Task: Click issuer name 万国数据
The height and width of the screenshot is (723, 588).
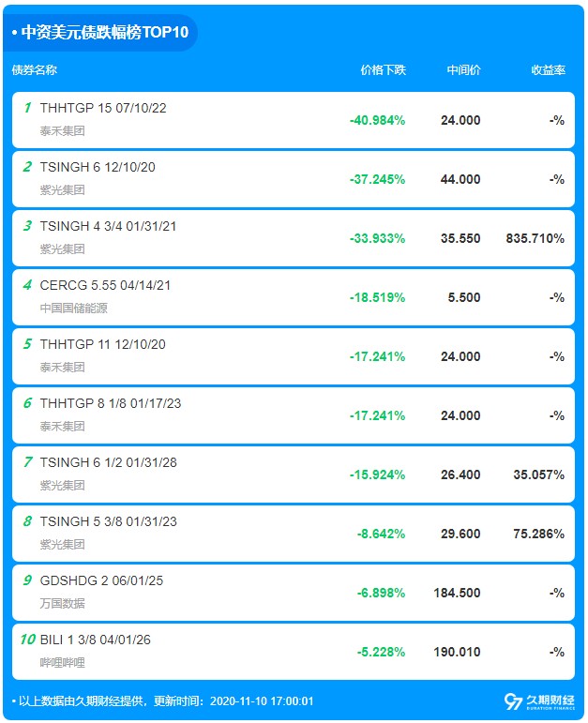Action: 62,603
